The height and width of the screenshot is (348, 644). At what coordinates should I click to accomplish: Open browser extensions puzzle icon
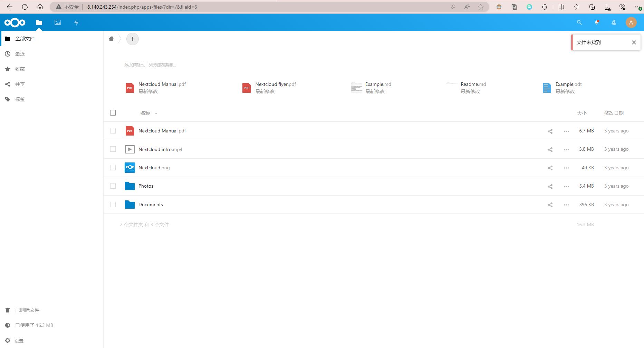click(x=545, y=7)
